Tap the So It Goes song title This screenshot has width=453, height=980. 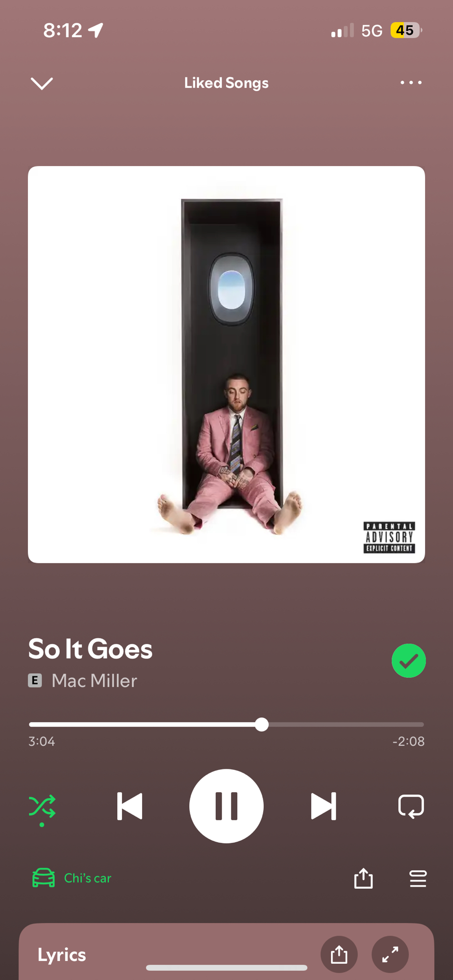click(90, 649)
